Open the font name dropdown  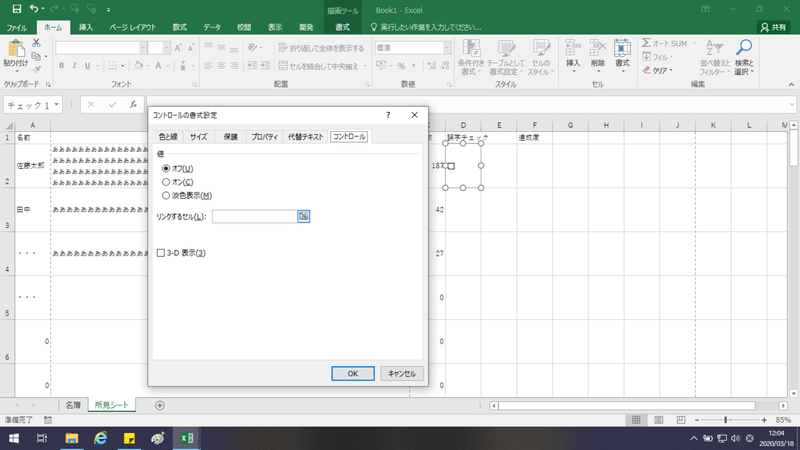pos(143,48)
